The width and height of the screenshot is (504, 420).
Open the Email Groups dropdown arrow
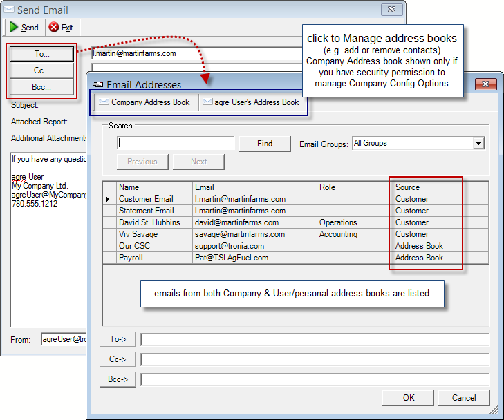coord(478,143)
